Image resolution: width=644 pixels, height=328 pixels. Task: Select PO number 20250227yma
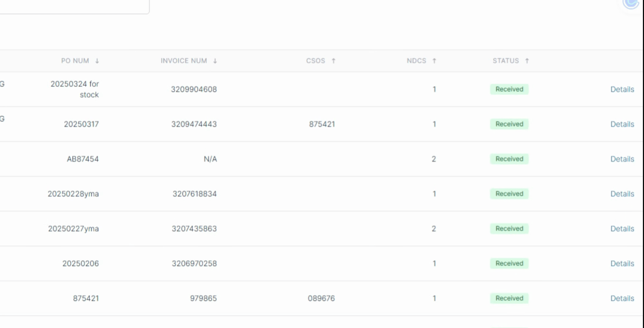(74, 229)
